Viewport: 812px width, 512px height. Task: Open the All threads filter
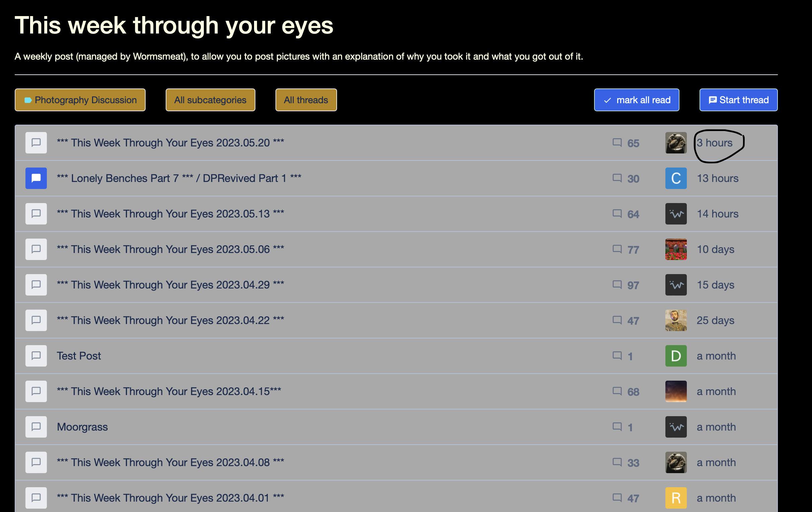(306, 100)
